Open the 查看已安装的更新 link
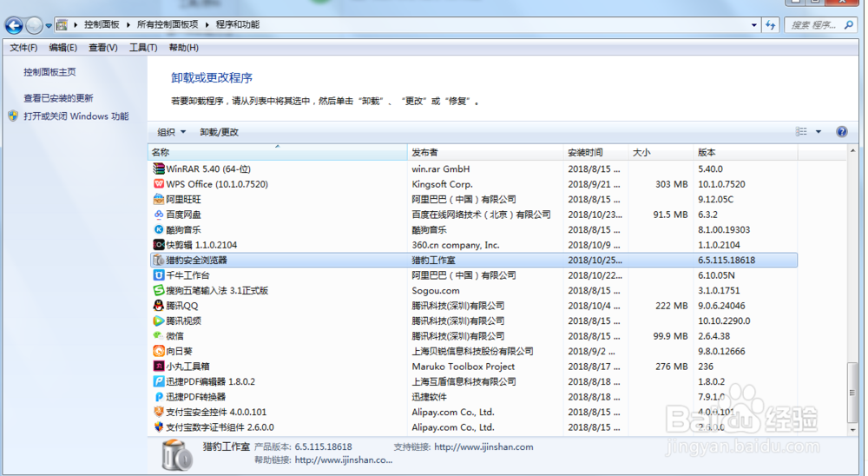868x476 pixels. pyautogui.click(x=58, y=98)
